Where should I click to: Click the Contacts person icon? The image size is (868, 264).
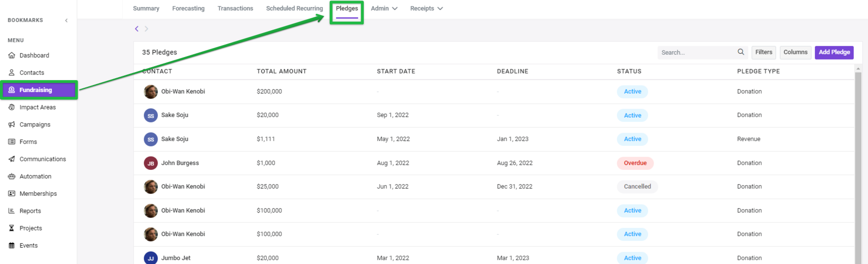[x=12, y=72]
